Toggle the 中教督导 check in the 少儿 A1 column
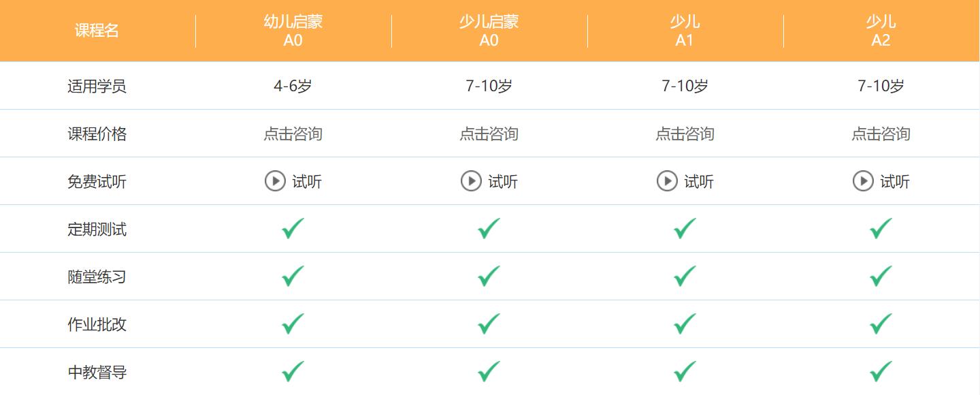980x395 pixels. pos(683,372)
